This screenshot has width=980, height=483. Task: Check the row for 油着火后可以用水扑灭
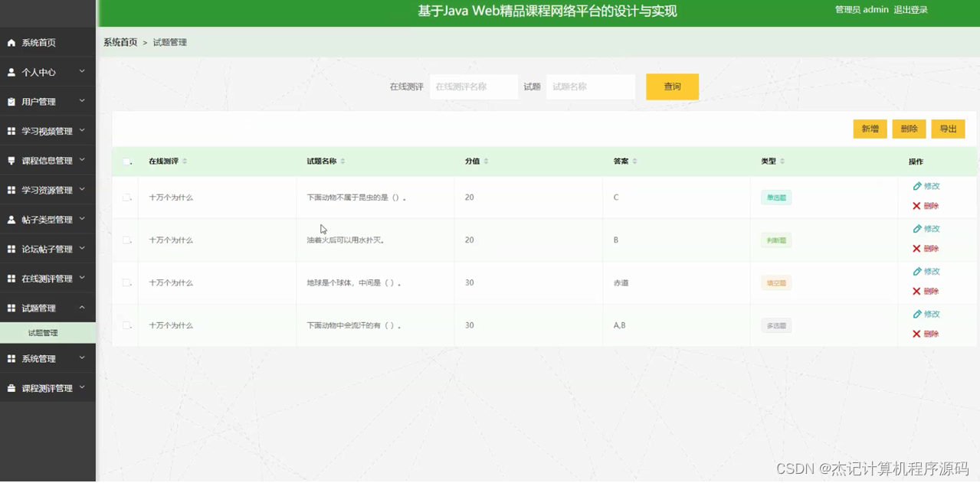(x=126, y=240)
